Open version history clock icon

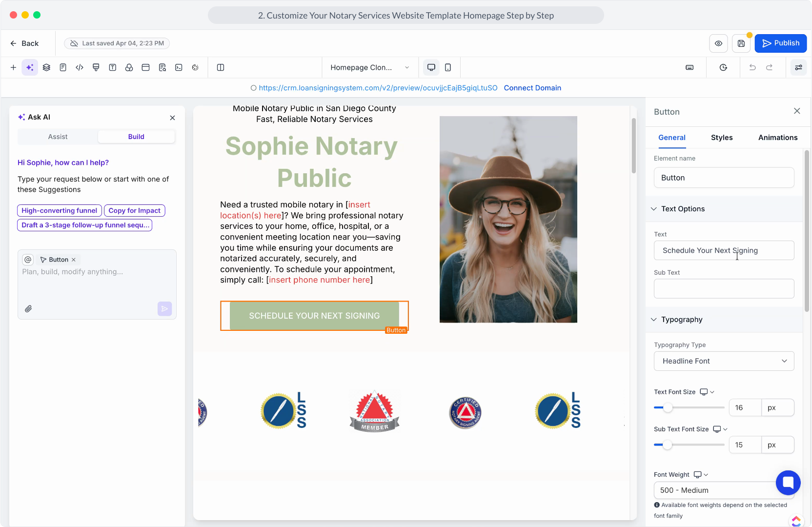tap(723, 67)
